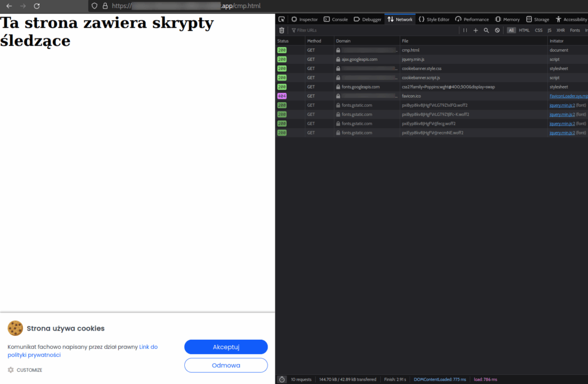
Task: Sort by the File column header
Action: [473, 41]
